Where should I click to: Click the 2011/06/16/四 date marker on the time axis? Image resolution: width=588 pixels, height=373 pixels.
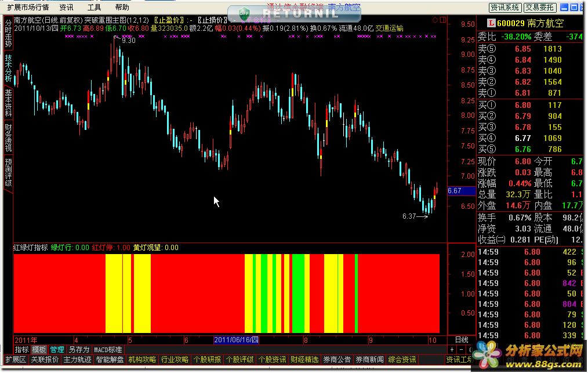[236, 340]
